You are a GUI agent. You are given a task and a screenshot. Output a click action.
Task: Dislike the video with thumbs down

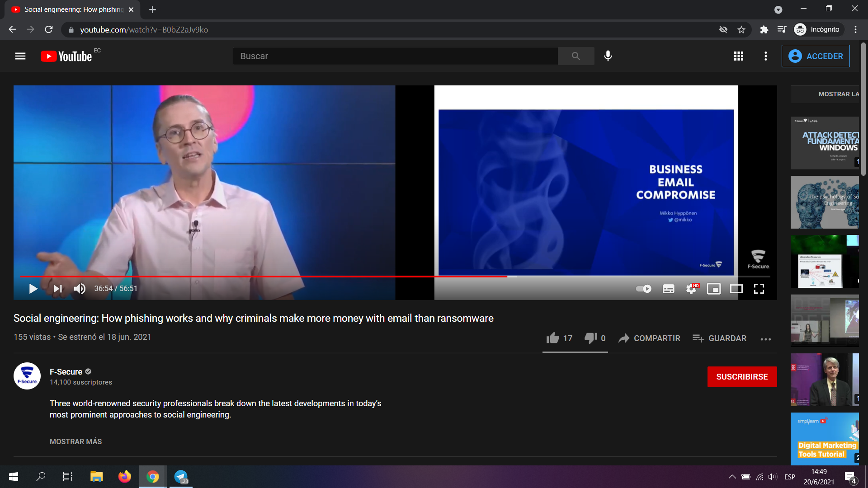(590, 338)
